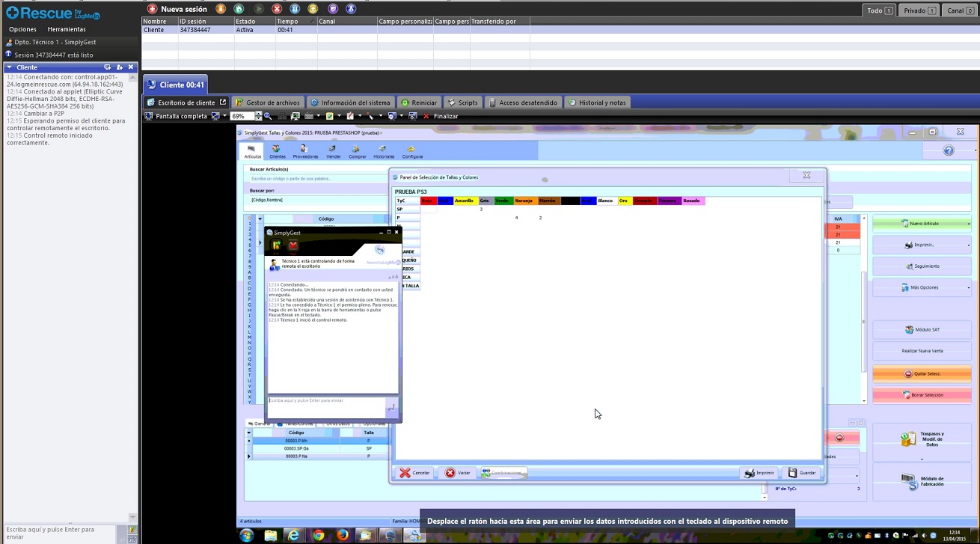Click the Rescue chat input box

tap(61, 533)
